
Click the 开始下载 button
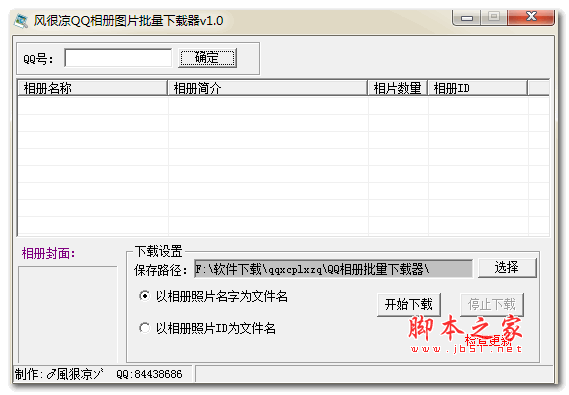(409, 305)
